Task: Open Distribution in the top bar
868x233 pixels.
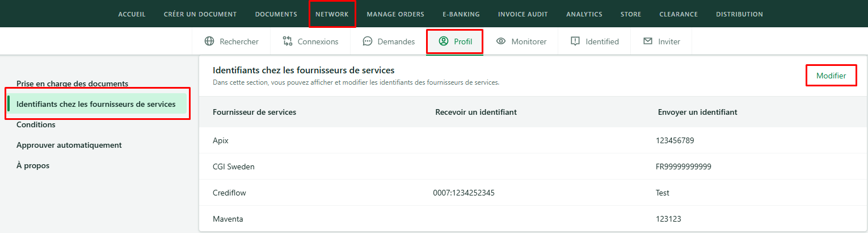Action: pos(739,14)
